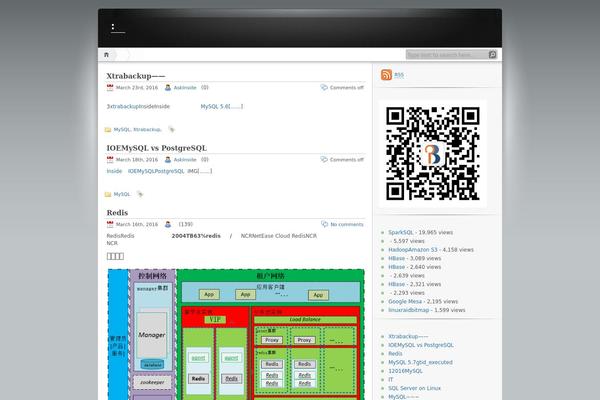The width and height of the screenshot is (600, 400).
Task: Open the Redis post heading
Action: point(117,212)
